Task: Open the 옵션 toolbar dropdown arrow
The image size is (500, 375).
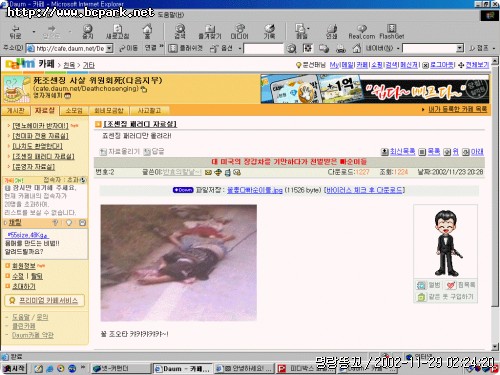Action: click(239, 49)
